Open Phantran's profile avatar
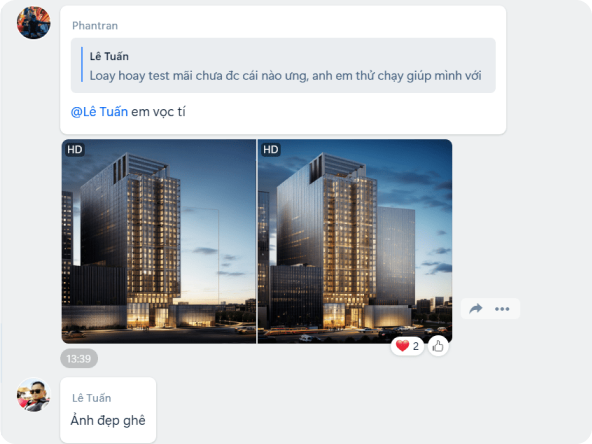The image size is (592, 444). (34, 22)
